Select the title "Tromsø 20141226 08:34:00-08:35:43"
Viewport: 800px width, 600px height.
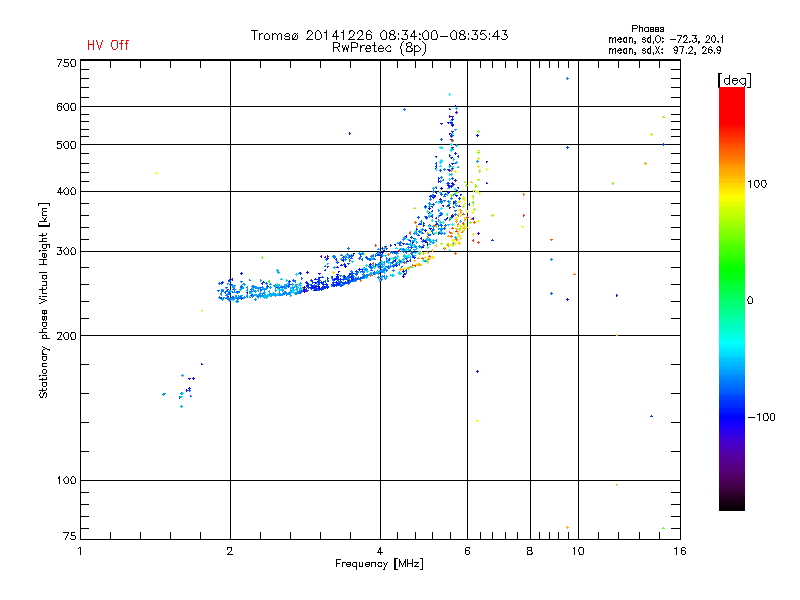[x=379, y=35]
